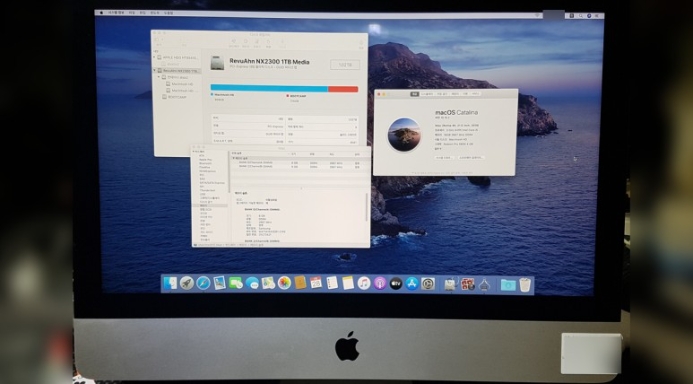Click Software Update button in About This Mac

point(471,158)
